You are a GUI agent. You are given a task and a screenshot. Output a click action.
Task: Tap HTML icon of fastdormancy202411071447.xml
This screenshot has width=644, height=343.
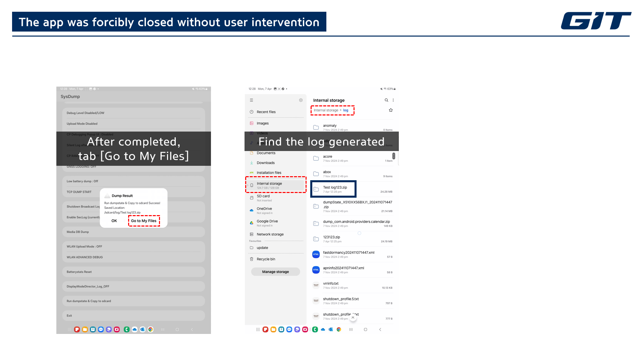click(x=316, y=254)
